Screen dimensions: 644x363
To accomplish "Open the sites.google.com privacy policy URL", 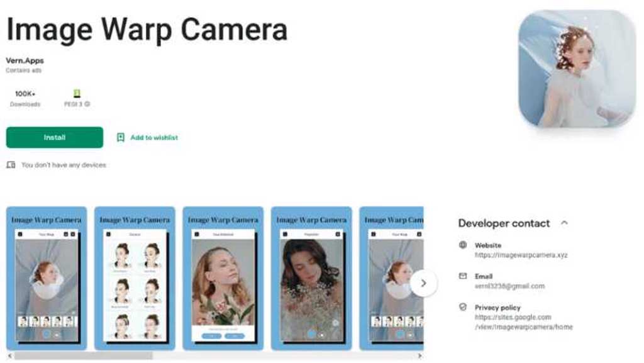I will click(524, 322).
